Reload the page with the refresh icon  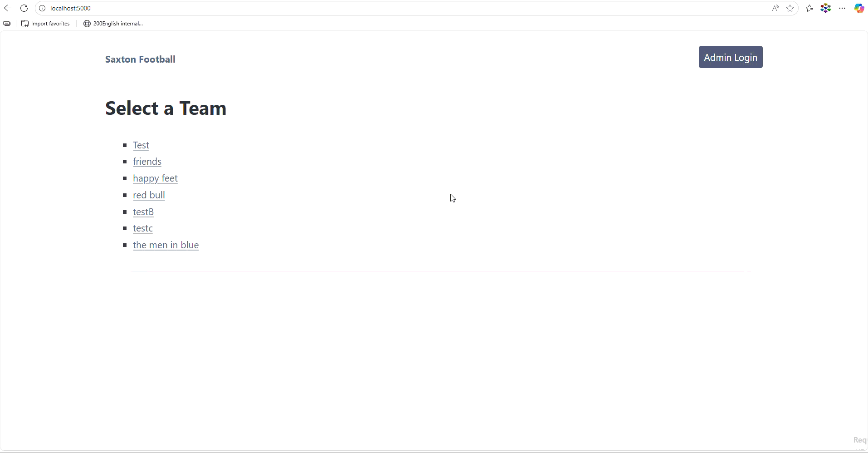coord(24,8)
